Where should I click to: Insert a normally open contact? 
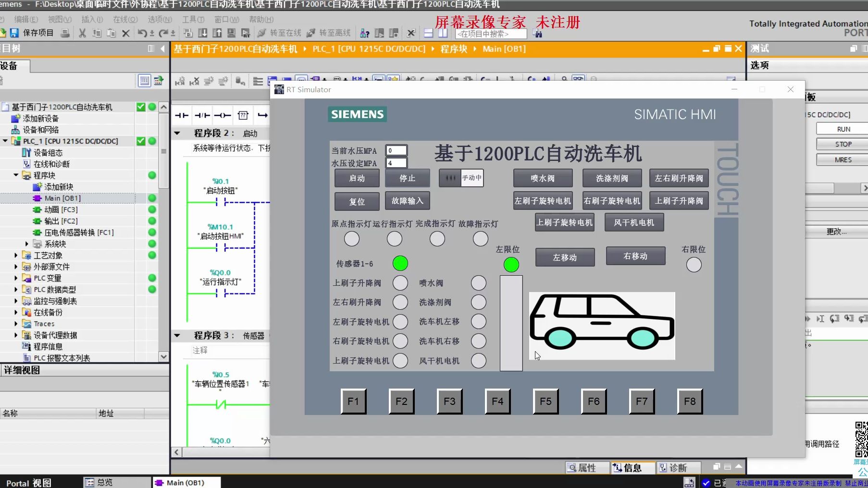[x=182, y=115]
